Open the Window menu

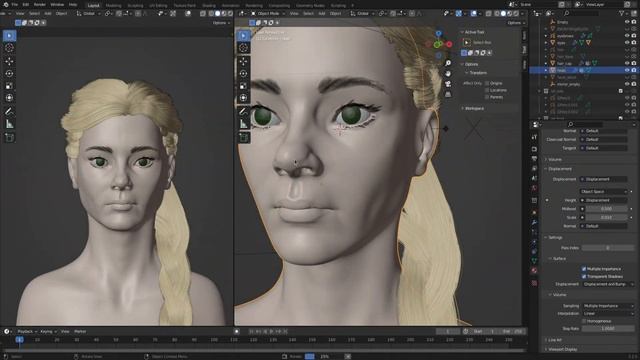click(x=57, y=4)
